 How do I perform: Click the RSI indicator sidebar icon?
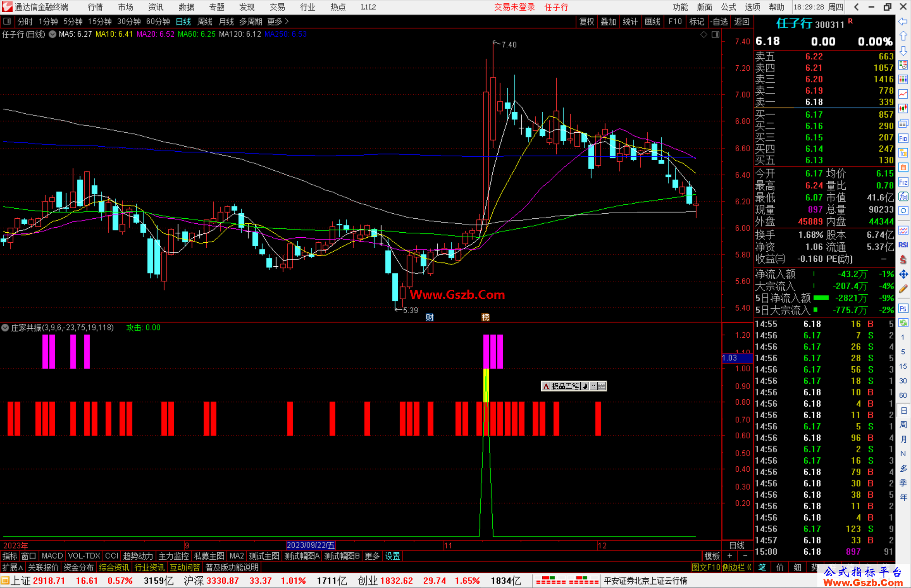(x=903, y=245)
